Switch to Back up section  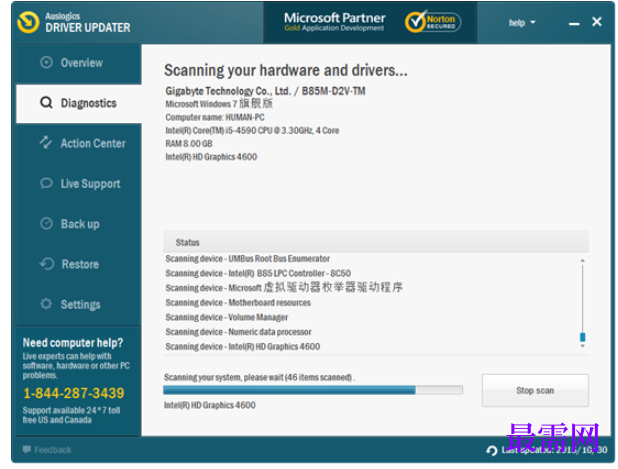click(x=79, y=224)
